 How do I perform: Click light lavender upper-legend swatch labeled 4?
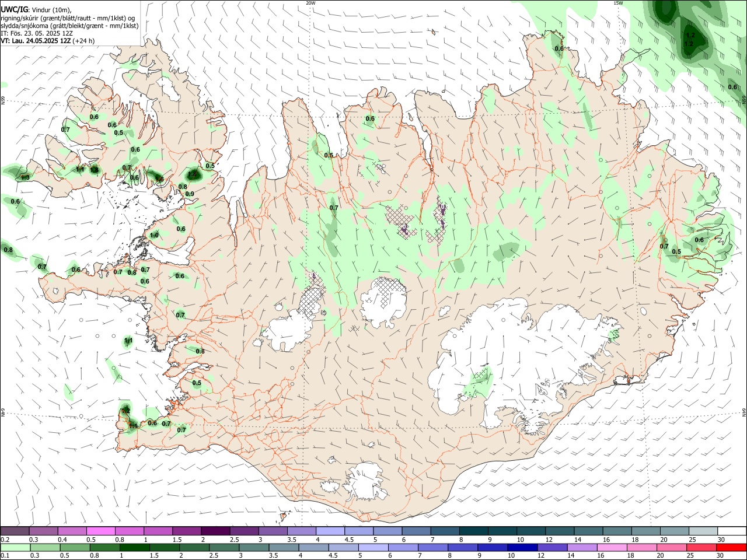(x=330, y=531)
